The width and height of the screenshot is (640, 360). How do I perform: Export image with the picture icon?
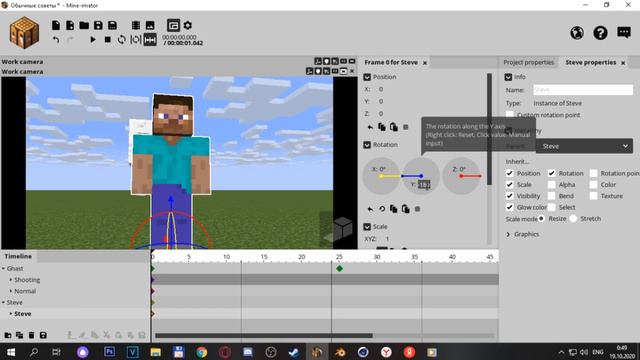(x=150, y=25)
